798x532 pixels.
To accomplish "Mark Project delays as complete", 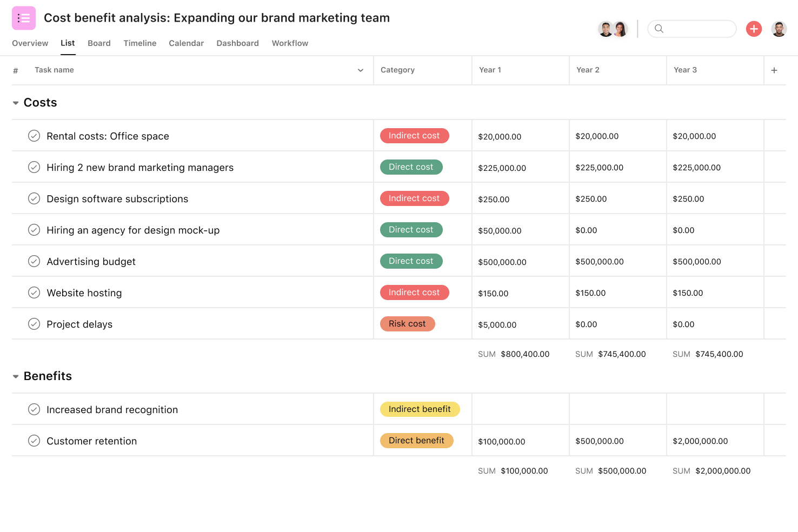I will click(x=34, y=324).
